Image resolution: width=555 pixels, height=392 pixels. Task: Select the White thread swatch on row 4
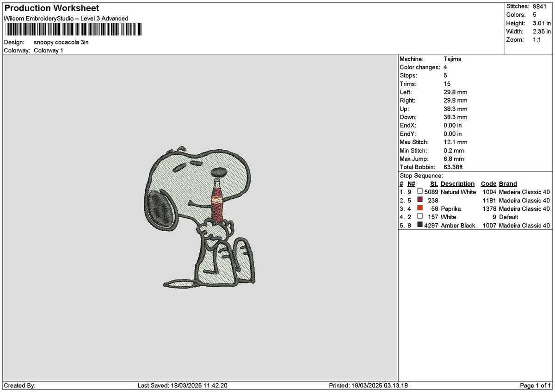(420, 217)
